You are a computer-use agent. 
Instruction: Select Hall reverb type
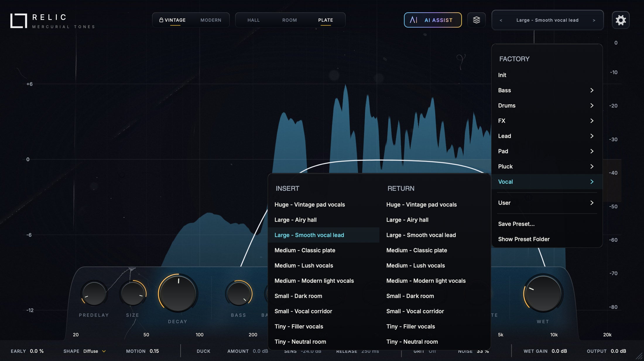[254, 20]
